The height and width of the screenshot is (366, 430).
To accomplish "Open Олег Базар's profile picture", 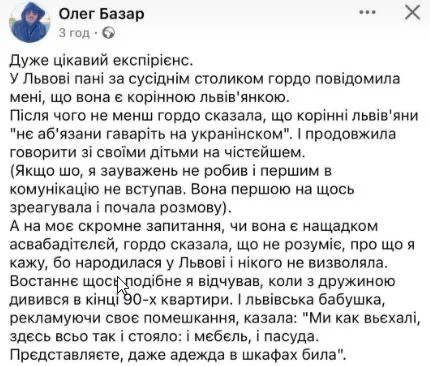I will 30,23.
